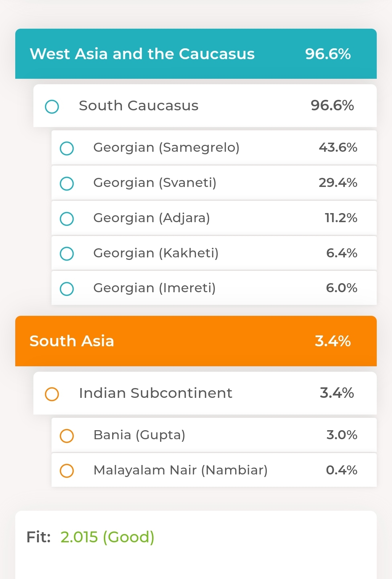Click orange circle beside Malayalam Nair (Nambiar)
392x579 pixels.
pos(67,471)
